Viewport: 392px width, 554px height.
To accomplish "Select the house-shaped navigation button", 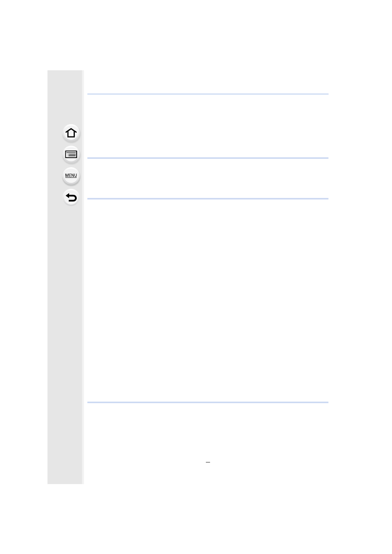I will point(71,133).
